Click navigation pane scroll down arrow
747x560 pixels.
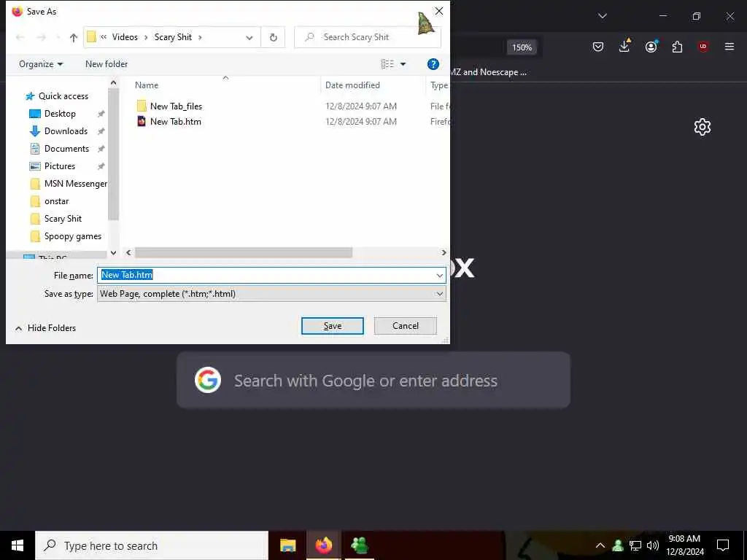[113, 253]
